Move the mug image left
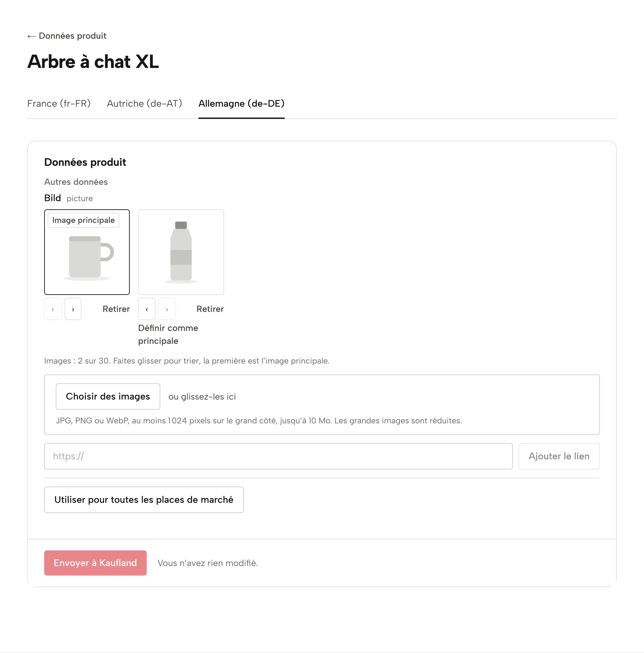 pyautogui.click(x=53, y=309)
